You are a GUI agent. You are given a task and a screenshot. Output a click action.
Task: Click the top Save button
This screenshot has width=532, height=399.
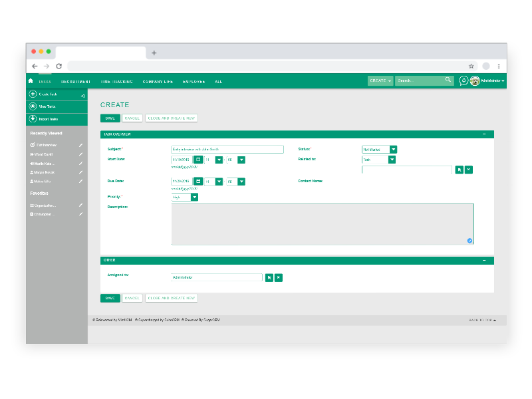(110, 118)
